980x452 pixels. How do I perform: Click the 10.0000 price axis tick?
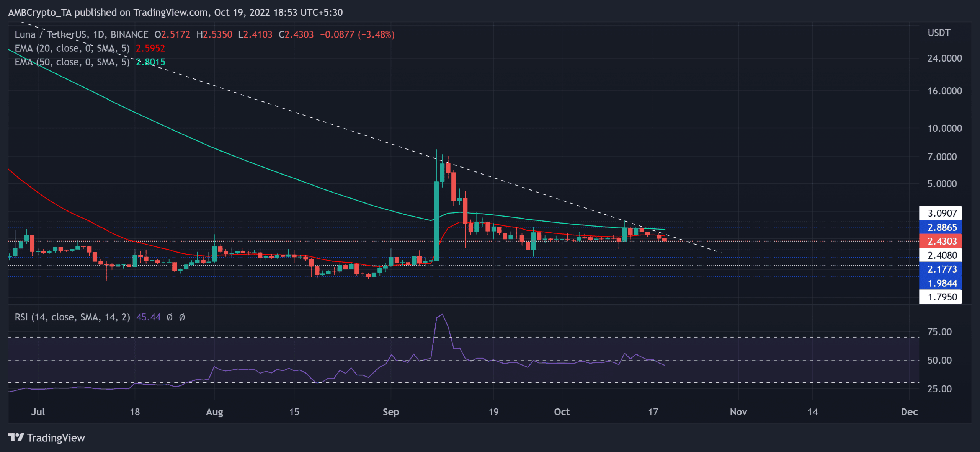click(944, 128)
